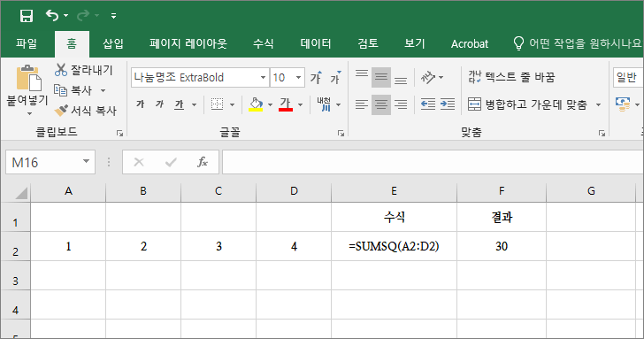Select column E header
Viewport: 644px width, 339px height.
coord(394,190)
